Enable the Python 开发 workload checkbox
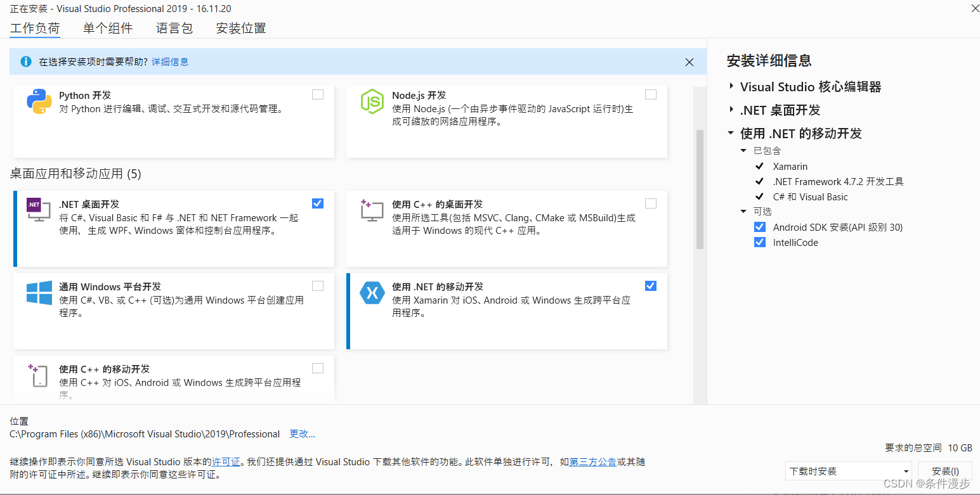The image size is (980, 495). [318, 94]
